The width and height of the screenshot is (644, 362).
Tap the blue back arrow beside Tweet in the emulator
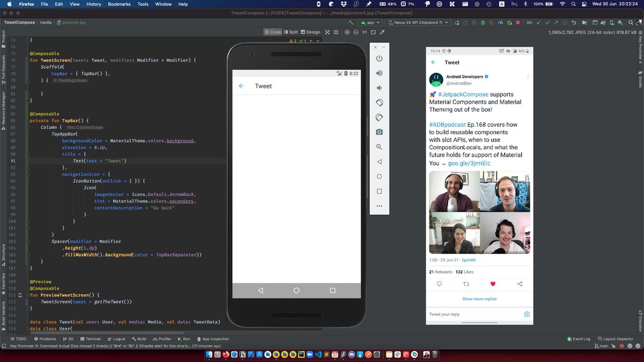pyautogui.click(x=241, y=86)
